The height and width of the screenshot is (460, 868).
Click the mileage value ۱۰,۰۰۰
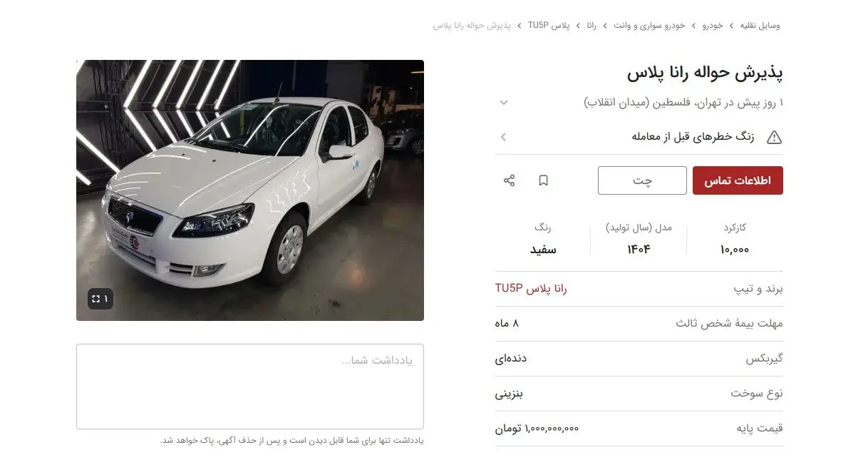[x=735, y=250]
